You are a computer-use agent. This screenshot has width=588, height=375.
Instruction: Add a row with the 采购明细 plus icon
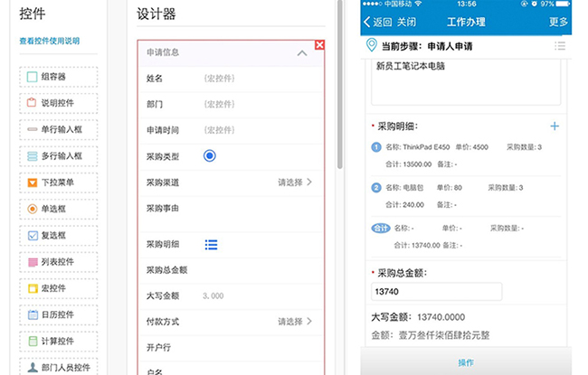pyautogui.click(x=555, y=127)
